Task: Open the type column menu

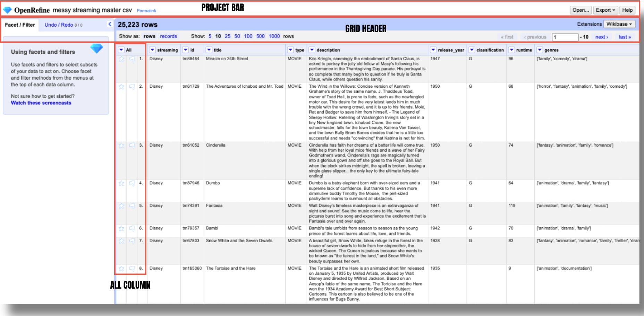Action: [x=290, y=50]
